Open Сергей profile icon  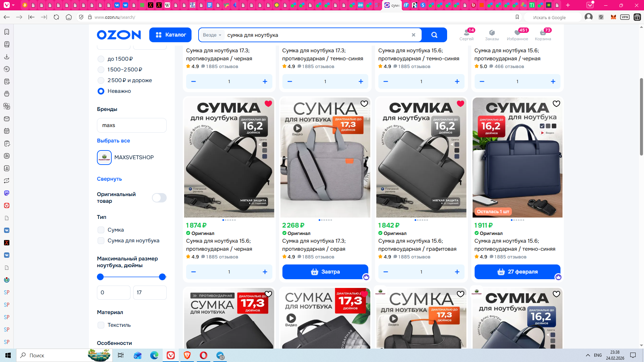click(x=466, y=35)
